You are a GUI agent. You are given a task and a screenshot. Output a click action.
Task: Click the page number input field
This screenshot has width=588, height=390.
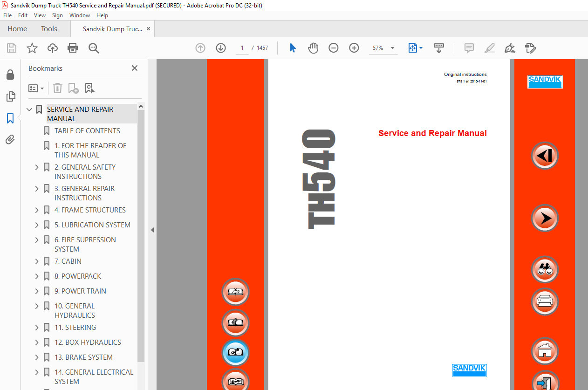click(x=242, y=48)
